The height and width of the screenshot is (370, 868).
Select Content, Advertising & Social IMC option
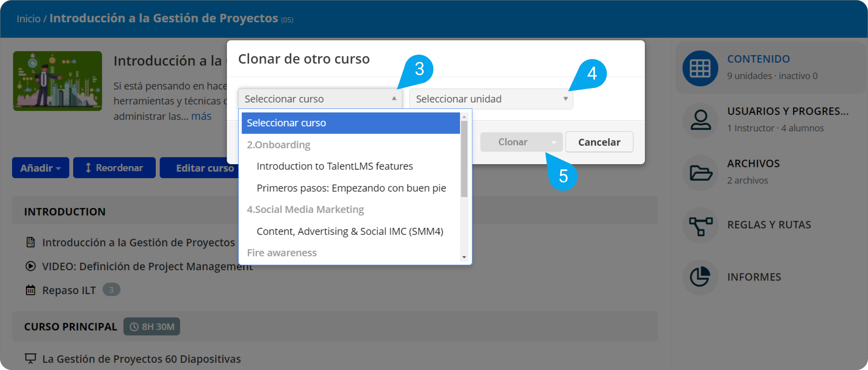(350, 231)
